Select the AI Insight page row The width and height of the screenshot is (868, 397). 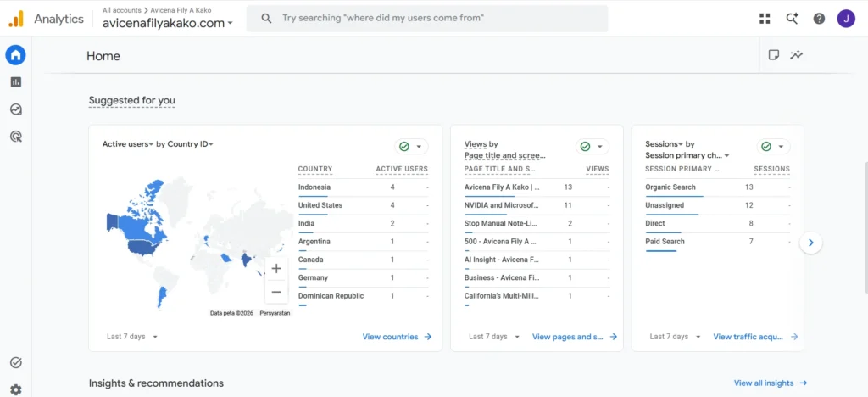tap(537, 260)
